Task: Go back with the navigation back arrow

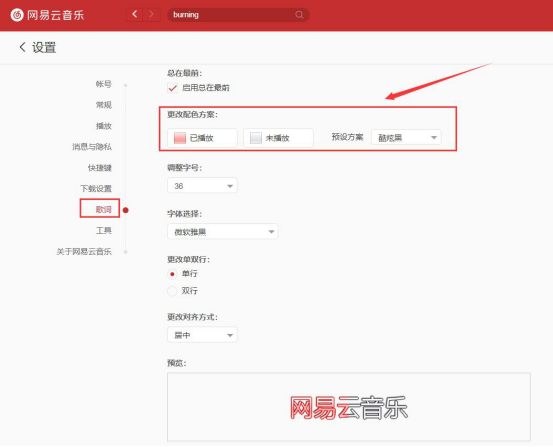Action: pos(134,14)
